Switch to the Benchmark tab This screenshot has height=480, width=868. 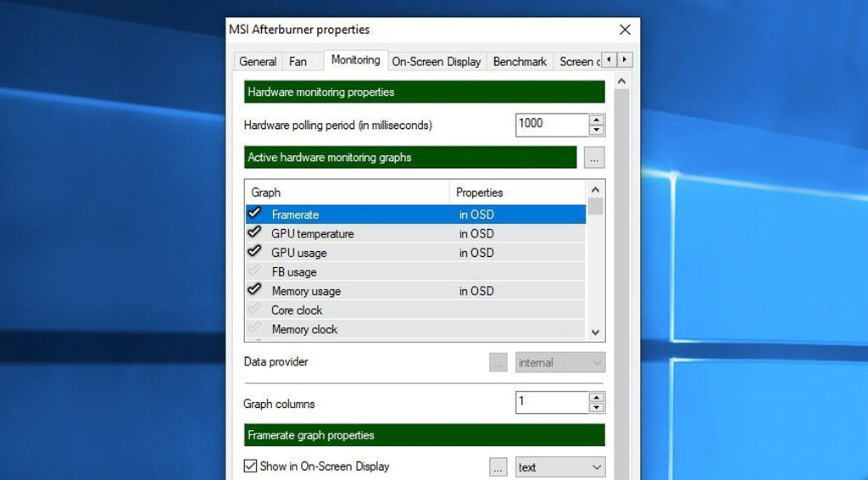520,61
